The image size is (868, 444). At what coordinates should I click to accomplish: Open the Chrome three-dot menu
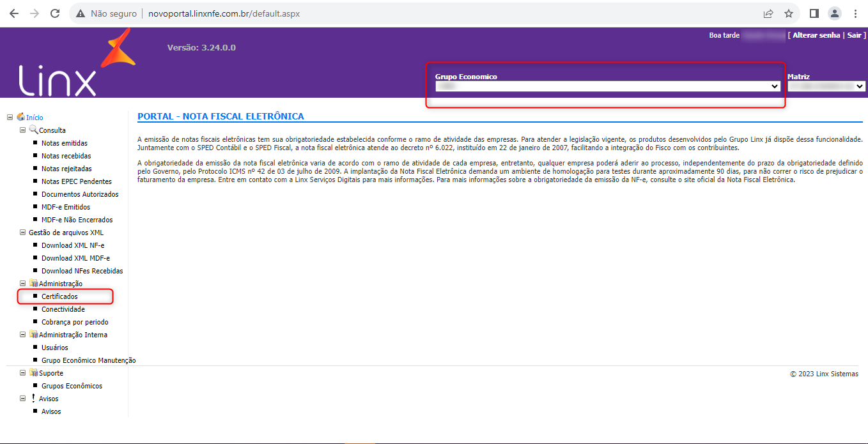(x=855, y=13)
